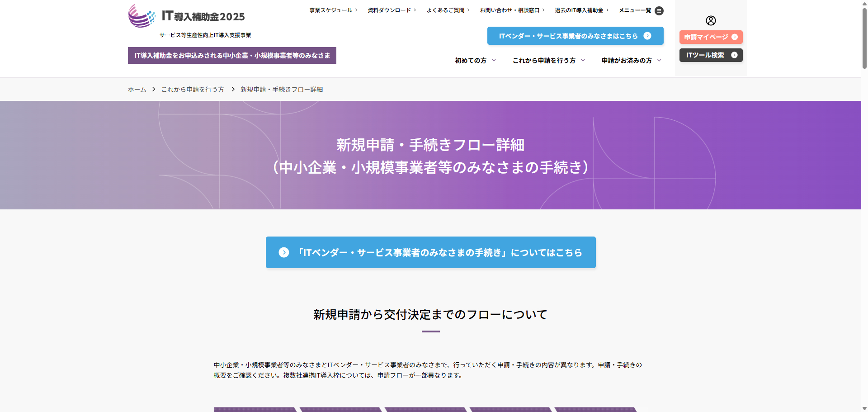This screenshot has height=412, width=868.
Task: Click the user account profile icon
Action: 711,20
